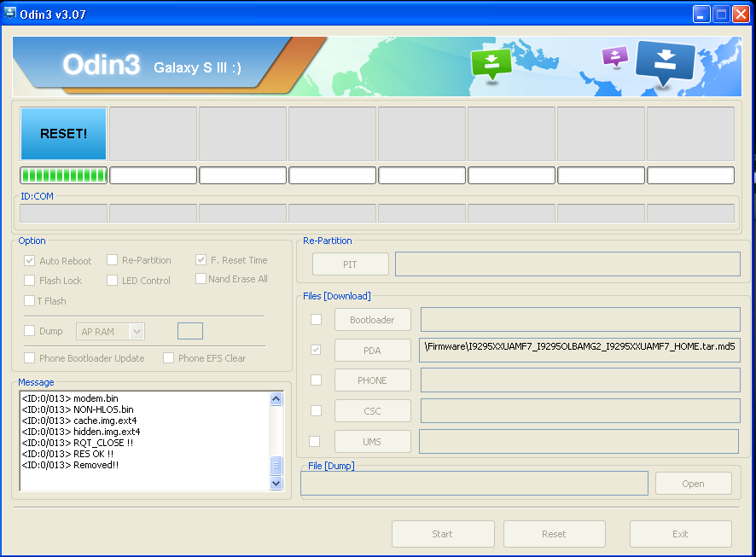Toggle the UMS file checkbox

point(315,441)
